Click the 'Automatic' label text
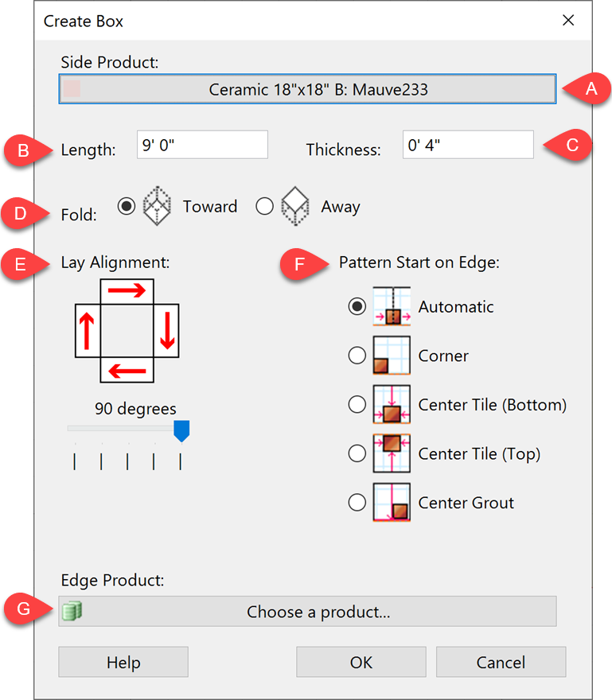The image size is (612, 700). 456,307
